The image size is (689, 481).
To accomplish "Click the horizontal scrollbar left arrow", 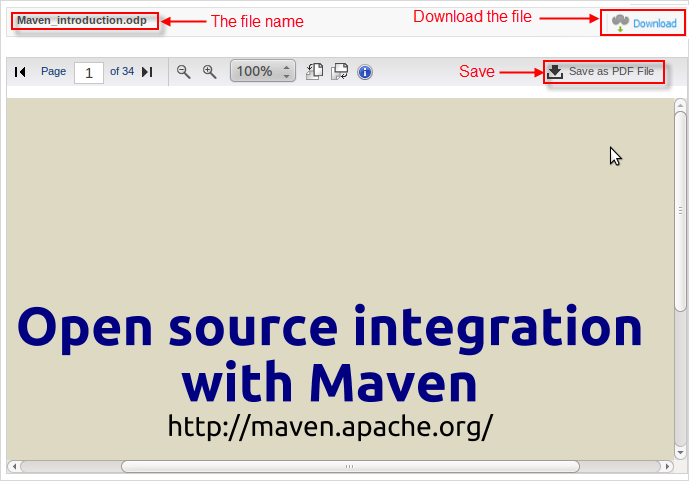I will point(13,466).
